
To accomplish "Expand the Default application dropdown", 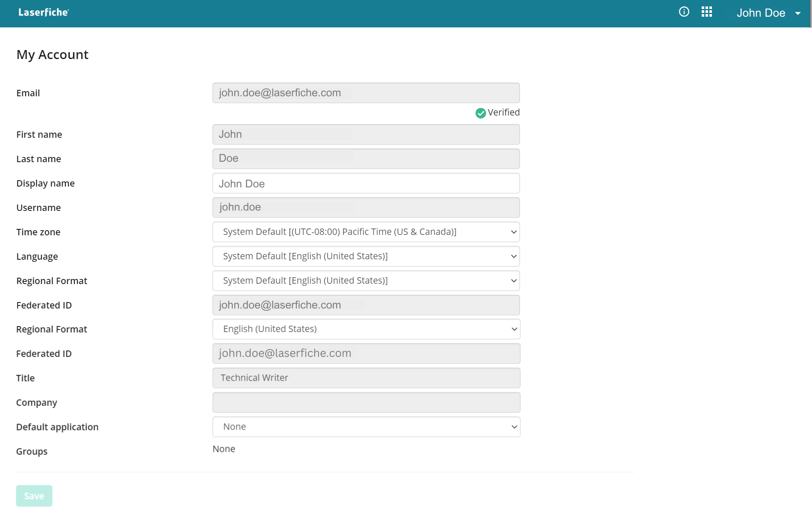I will tap(366, 427).
